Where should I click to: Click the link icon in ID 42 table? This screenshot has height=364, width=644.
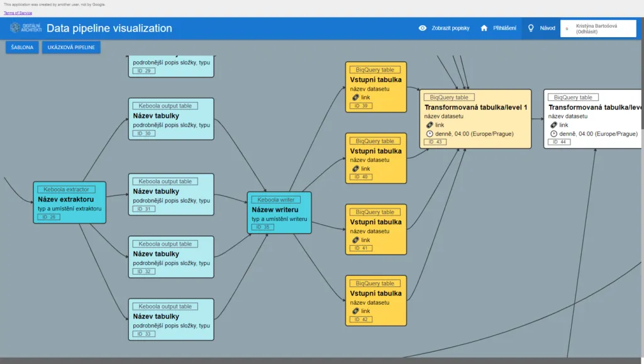coord(355,311)
